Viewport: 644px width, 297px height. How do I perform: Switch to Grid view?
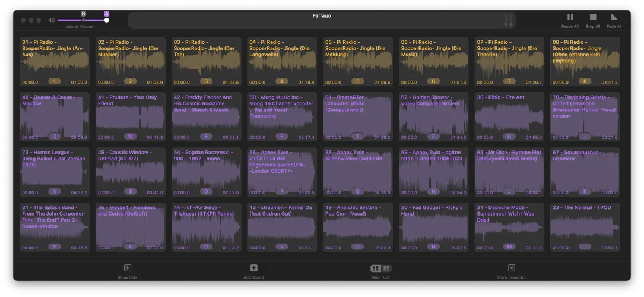tap(375, 268)
